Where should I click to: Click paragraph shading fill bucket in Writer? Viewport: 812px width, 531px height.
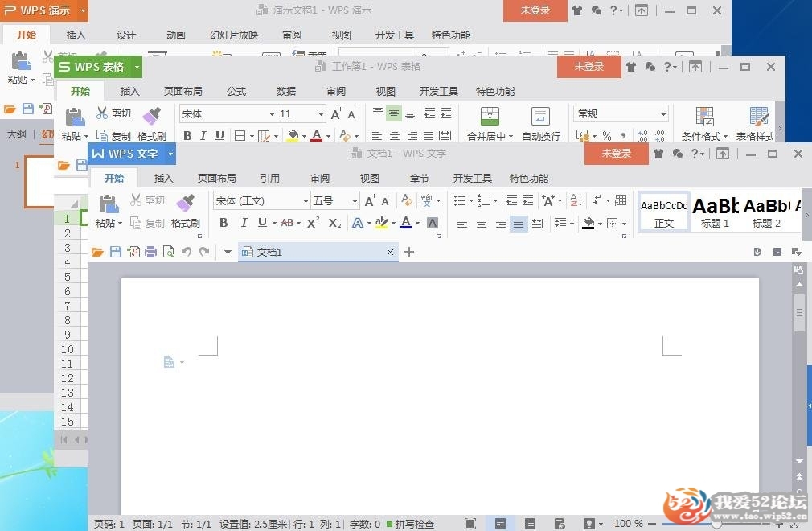(x=588, y=224)
